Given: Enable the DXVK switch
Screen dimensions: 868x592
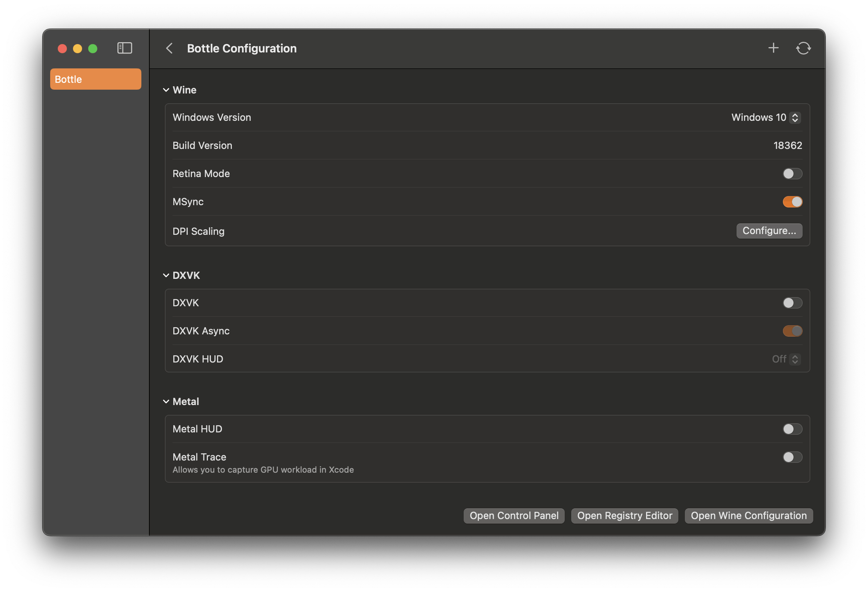Looking at the screenshot, I should pyautogui.click(x=792, y=303).
